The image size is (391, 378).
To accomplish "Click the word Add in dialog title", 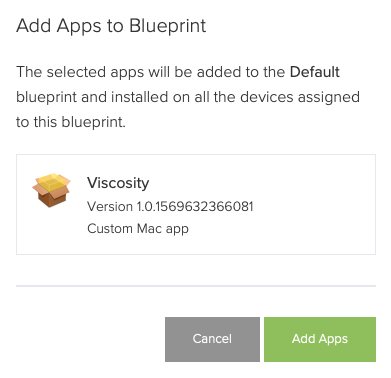I will [33, 26].
